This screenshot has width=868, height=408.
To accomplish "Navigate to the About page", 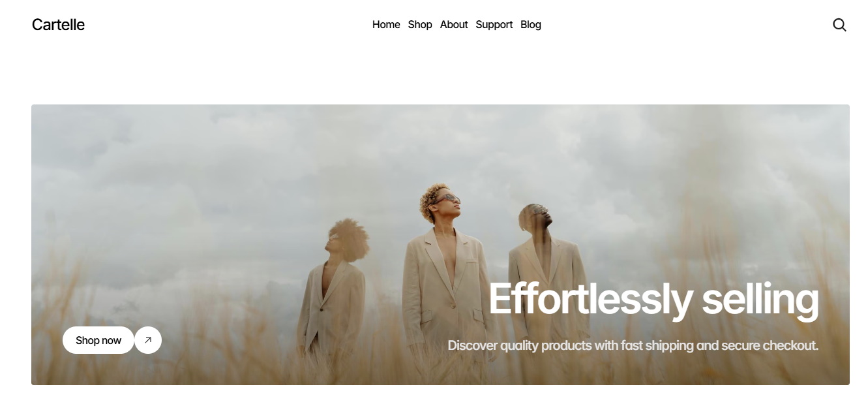I will (454, 25).
